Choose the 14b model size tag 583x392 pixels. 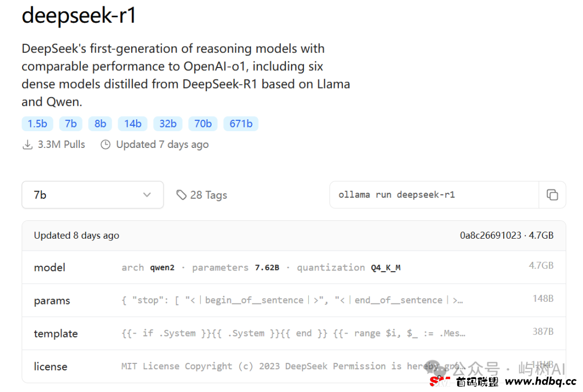[x=133, y=124]
